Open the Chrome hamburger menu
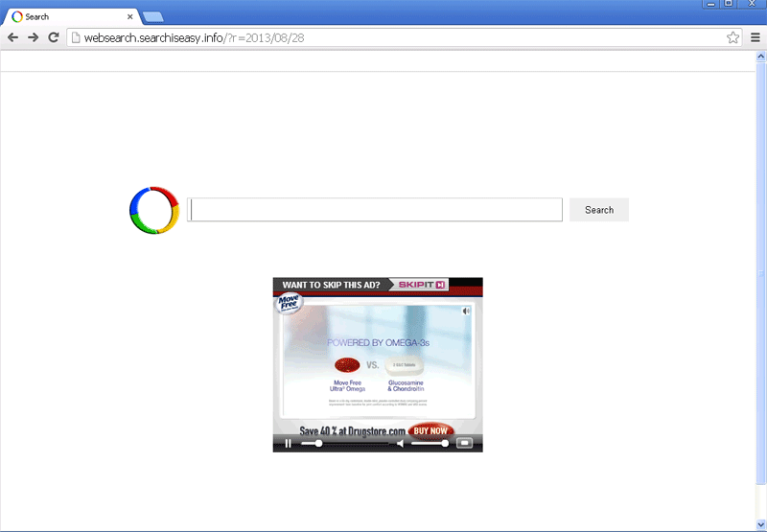The width and height of the screenshot is (767, 532). 754,37
